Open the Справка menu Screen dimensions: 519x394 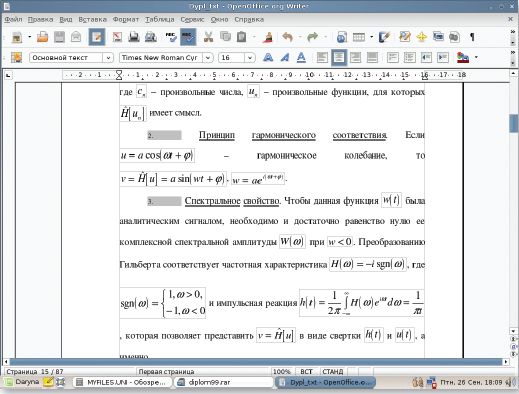point(249,19)
